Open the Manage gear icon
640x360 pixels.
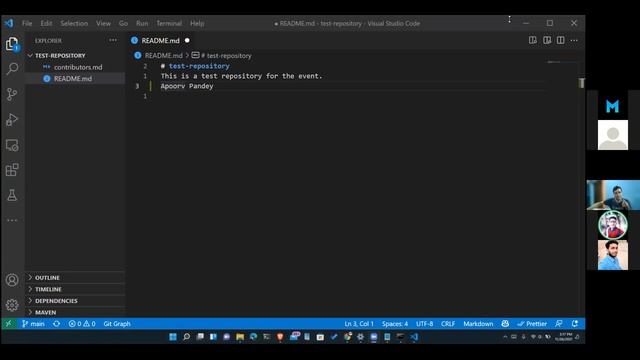12,305
